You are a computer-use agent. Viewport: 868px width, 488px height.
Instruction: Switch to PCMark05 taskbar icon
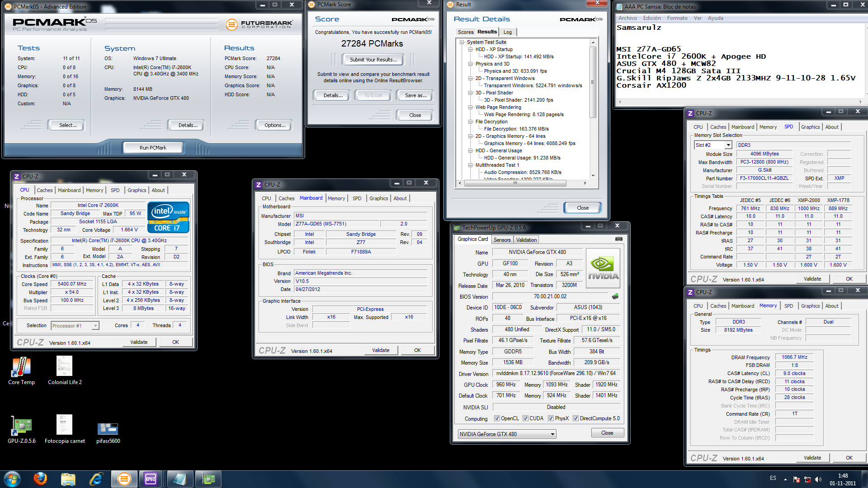(124, 479)
